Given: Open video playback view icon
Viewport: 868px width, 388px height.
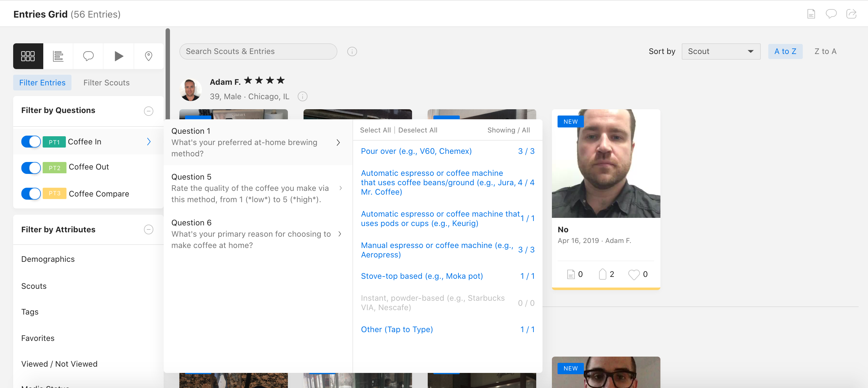Looking at the screenshot, I should [119, 56].
